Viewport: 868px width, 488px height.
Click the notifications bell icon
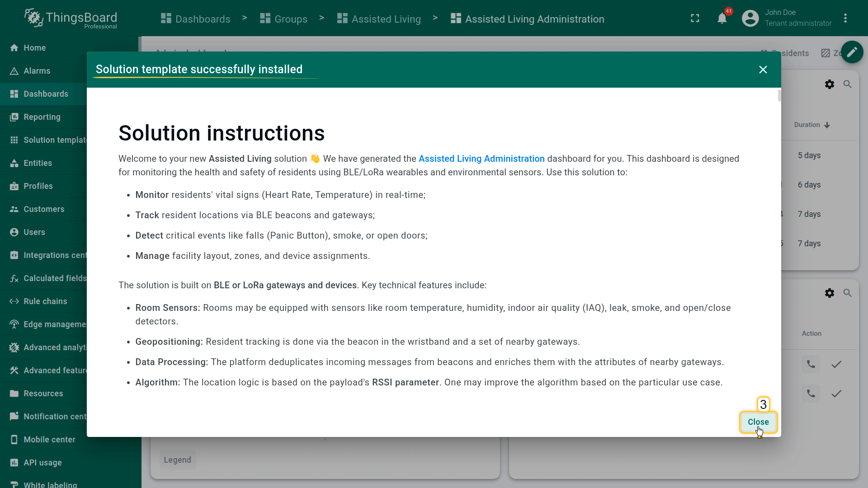[x=722, y=19]
